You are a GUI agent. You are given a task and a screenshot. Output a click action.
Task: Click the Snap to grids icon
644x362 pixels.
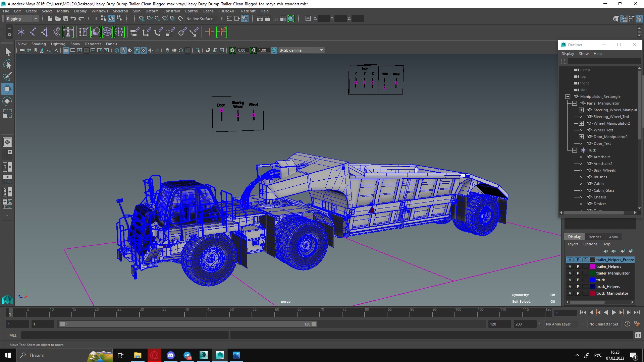142,19
